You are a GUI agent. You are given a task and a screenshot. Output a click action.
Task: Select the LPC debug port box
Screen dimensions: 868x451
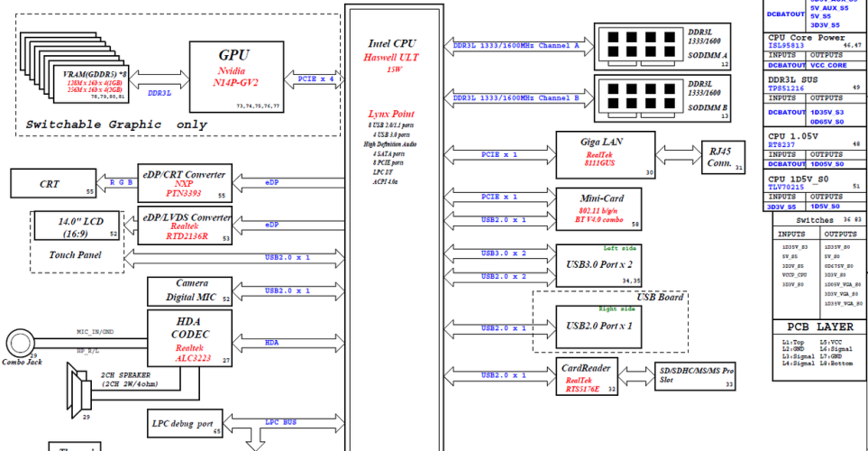click(x=185, y=423)
